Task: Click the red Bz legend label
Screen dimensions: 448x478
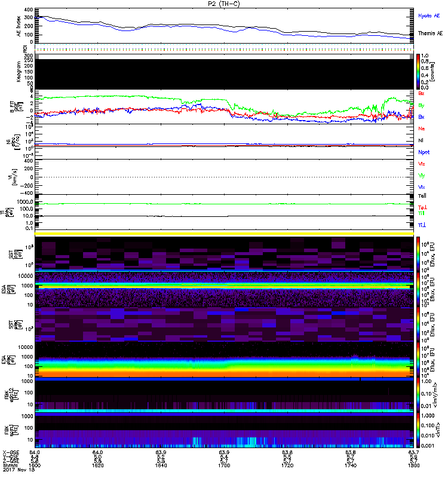Action: [x=421, y=93]
